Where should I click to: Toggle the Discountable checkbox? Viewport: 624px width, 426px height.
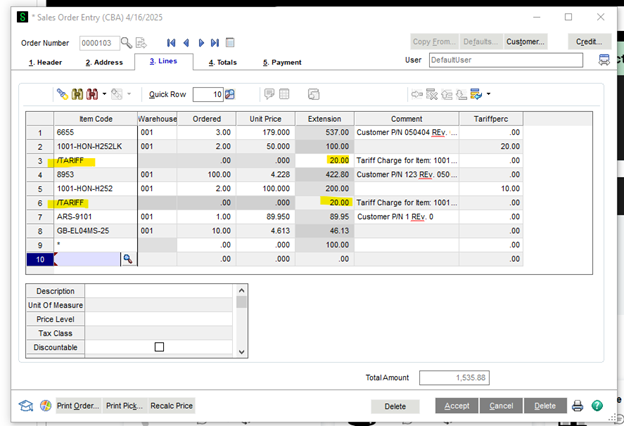click(x=158, y=347)
